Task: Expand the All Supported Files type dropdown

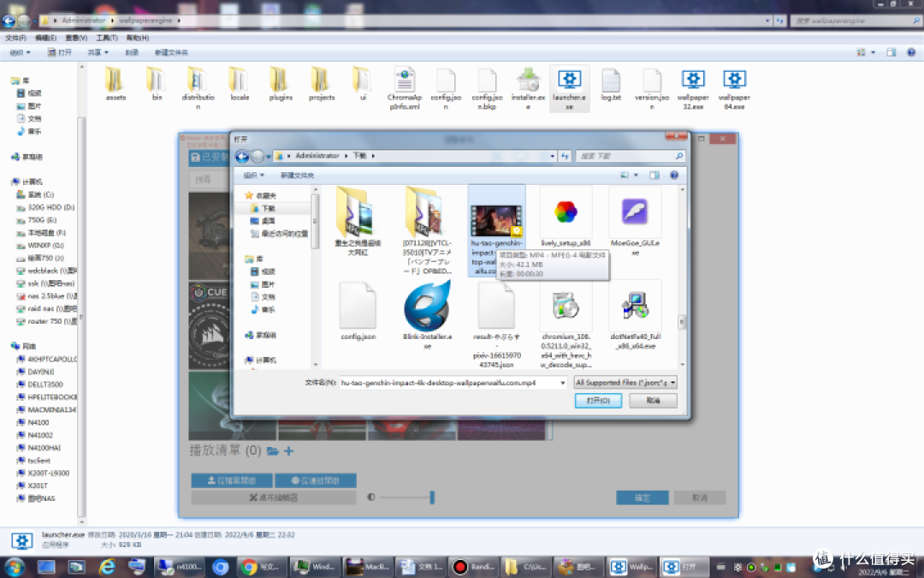Action: click(672, 383)
